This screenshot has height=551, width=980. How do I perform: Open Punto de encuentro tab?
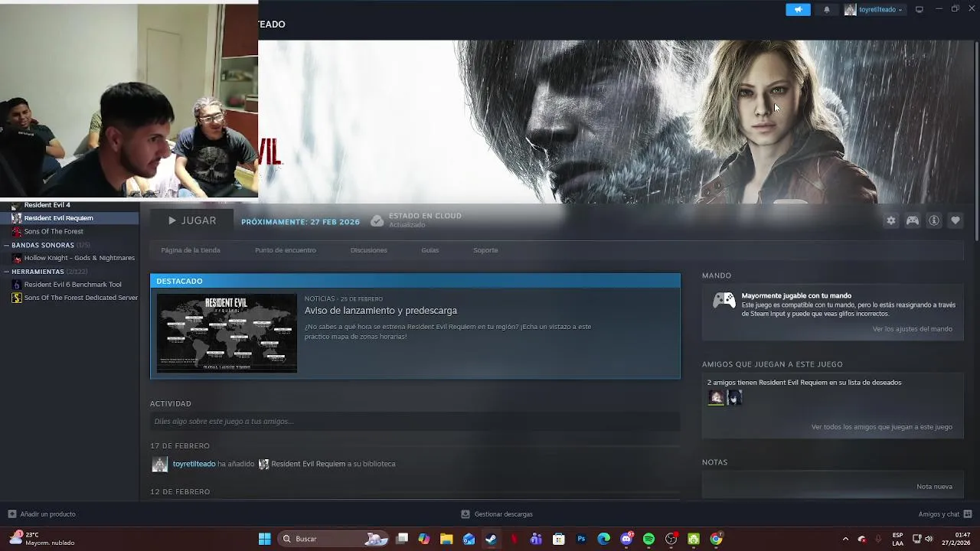(286, 250)
